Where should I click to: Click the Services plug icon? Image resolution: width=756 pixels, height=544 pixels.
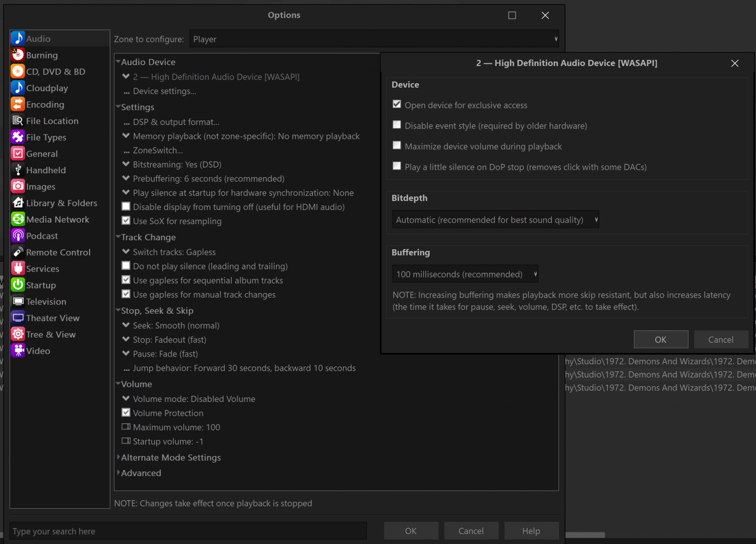pos(18,268)
